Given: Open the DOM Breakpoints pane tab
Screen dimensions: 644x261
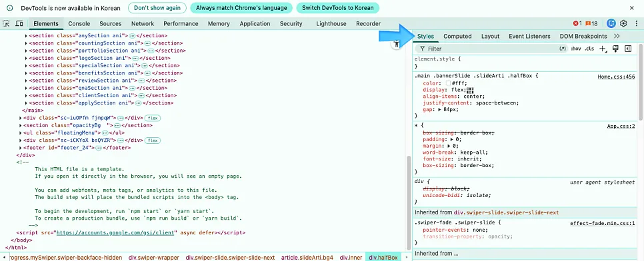Looking at the screenshot, I should tap(583, 36).
